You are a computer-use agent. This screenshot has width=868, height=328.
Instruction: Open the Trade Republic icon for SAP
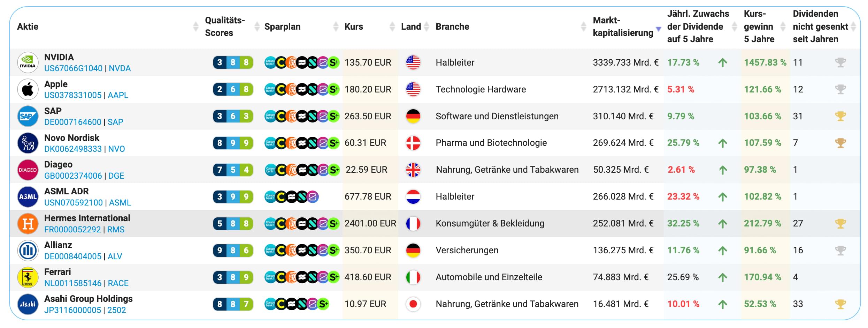pos(302,116)
